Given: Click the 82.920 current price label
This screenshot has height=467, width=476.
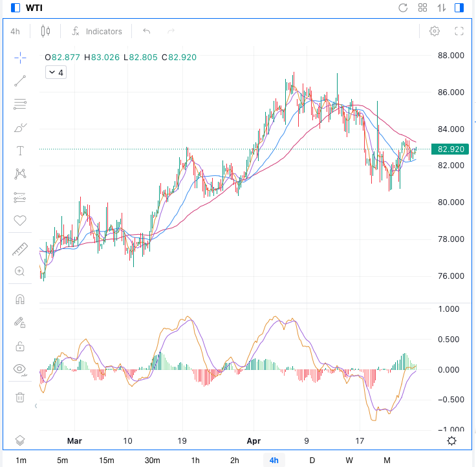Looking at the screenshot, I should click(451, 149).
